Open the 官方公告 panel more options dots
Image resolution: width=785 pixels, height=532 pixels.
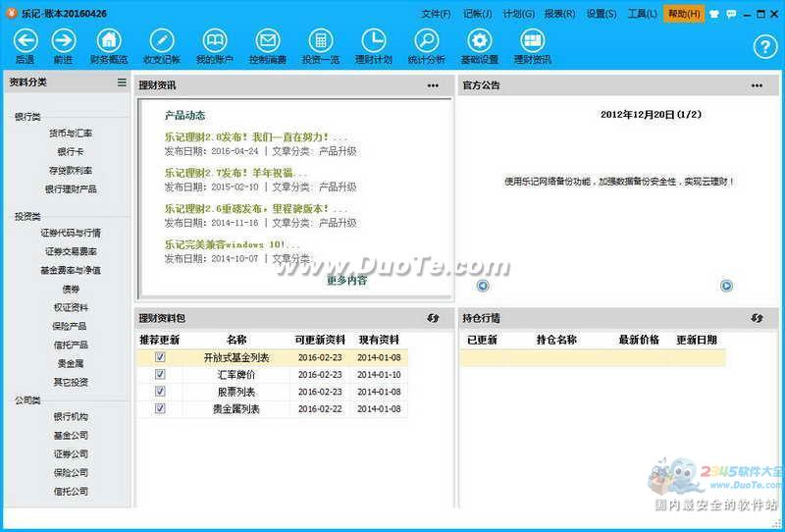click(757, 85)
